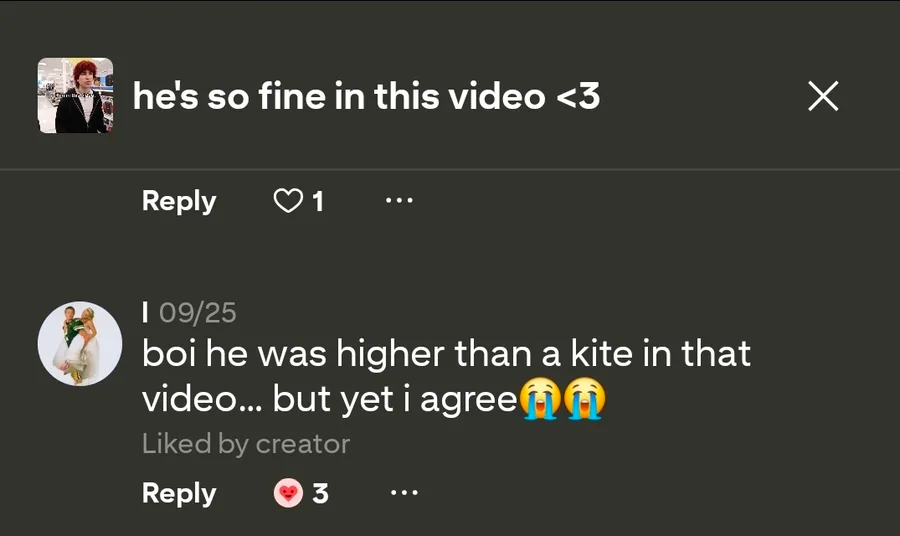
Task: Click the "video... but yet i agree" text line
Action: (x=330, y=399)
